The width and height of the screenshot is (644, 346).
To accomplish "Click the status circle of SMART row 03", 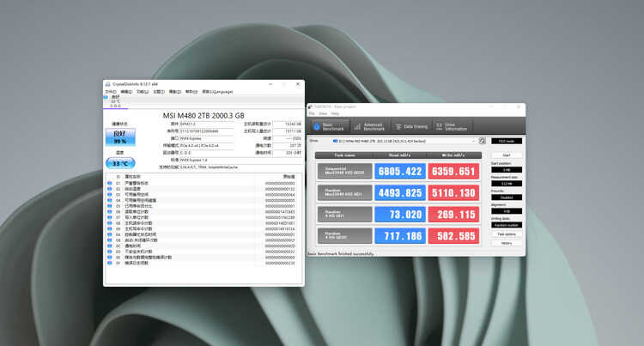I will 110,195.
